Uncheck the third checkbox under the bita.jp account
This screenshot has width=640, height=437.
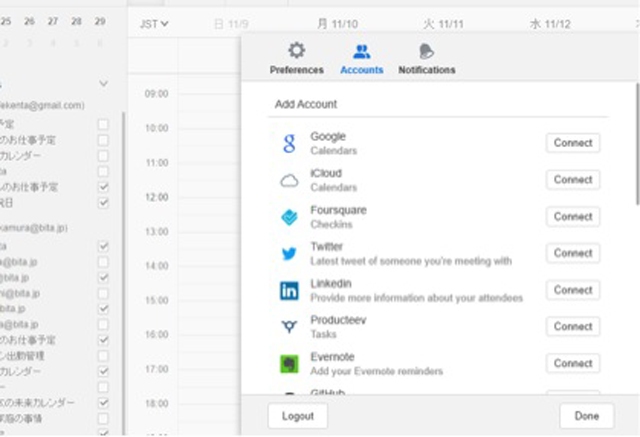pos(104,277)
